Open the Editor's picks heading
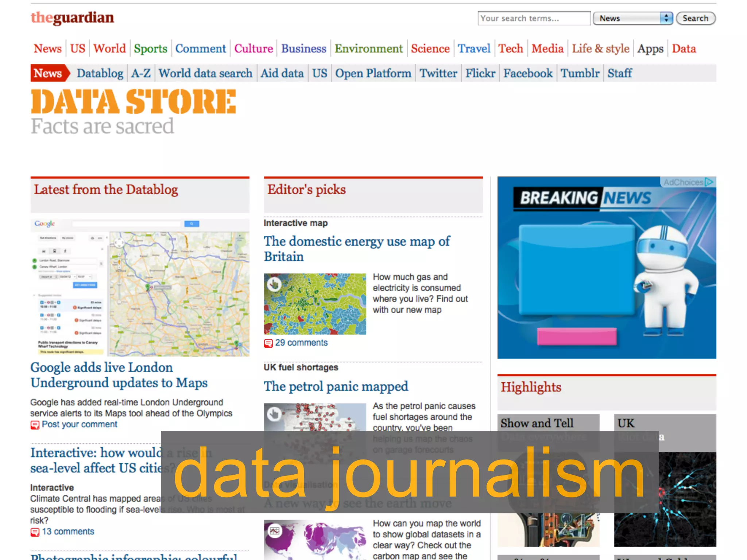 click(306, 190)
